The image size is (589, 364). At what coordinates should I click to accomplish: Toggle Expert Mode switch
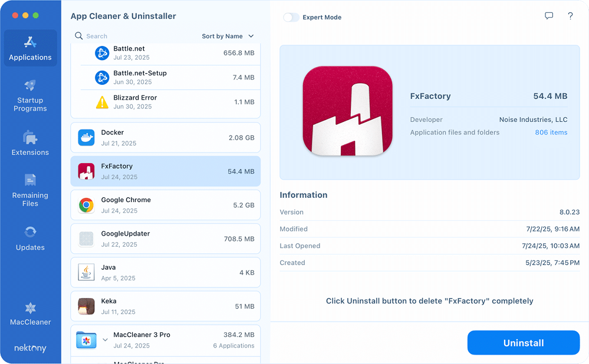click(291, 17)
